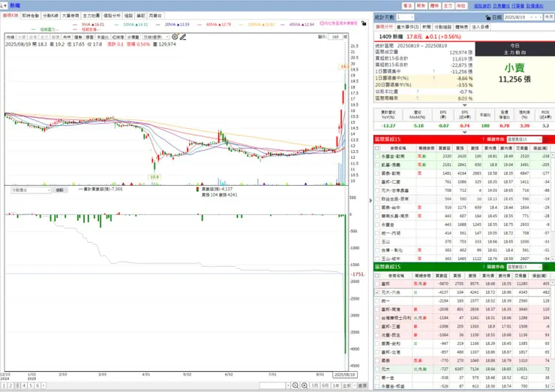Image resolution: width=555 pixels, height=392 pixels.
Task: Click the help question mark by 區間周轉率
Action: 417,98
